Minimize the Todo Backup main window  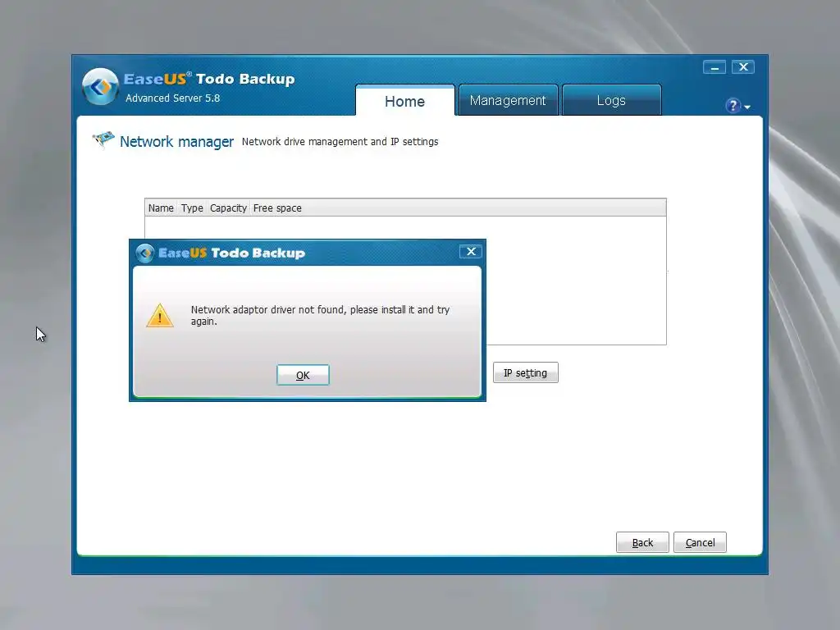[714, 67]
